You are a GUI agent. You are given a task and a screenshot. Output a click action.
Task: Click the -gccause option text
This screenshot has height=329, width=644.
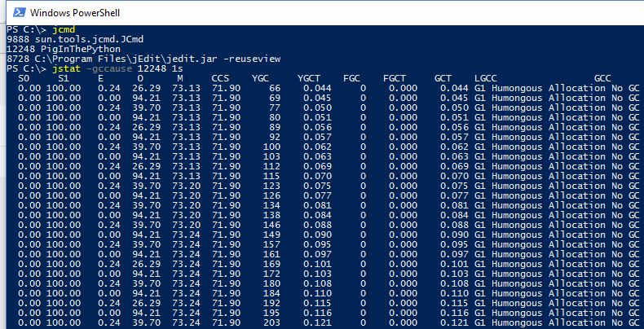(109, 68)
